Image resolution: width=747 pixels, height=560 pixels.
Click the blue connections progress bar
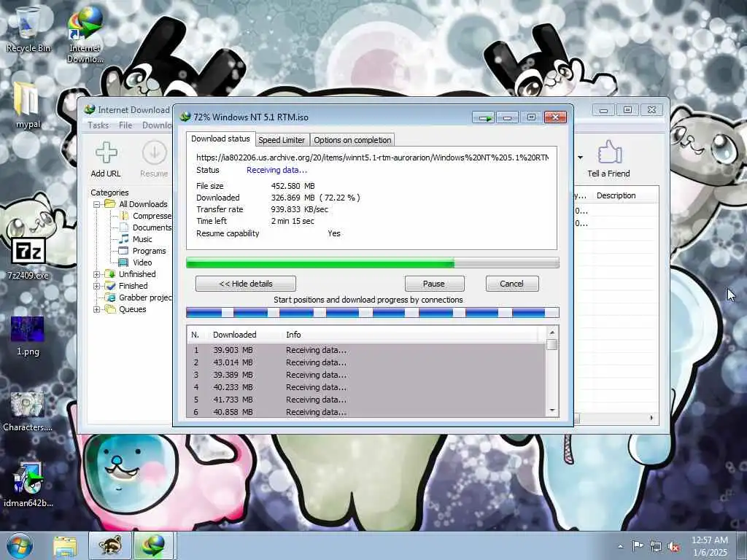(x=373, y=312)
